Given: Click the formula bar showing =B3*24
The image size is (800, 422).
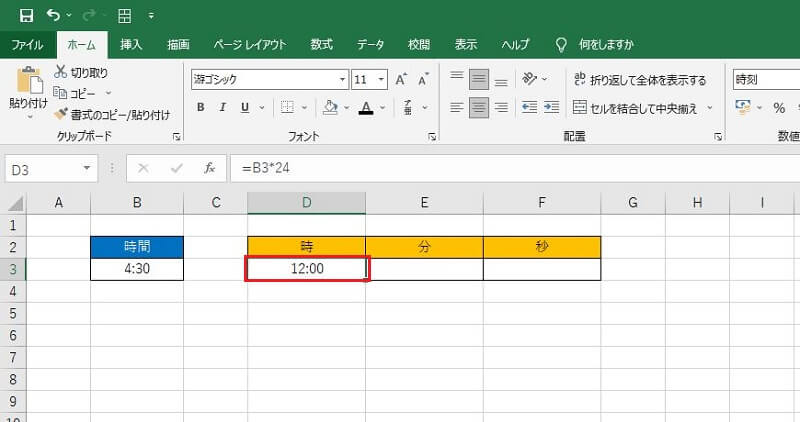Looking at the screenshot, I should coord(515,168).
